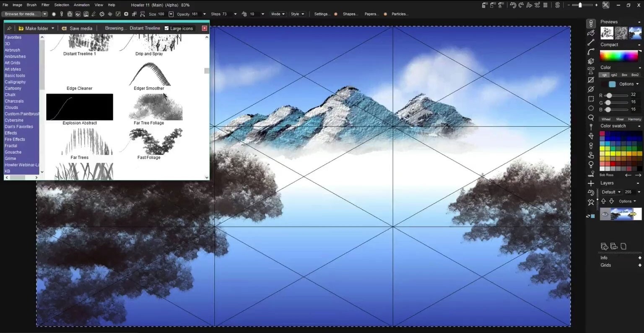This screenshot has width=644, height=333.
Task: Open the Color Options dropdown
Action: [x=629, y=84]
